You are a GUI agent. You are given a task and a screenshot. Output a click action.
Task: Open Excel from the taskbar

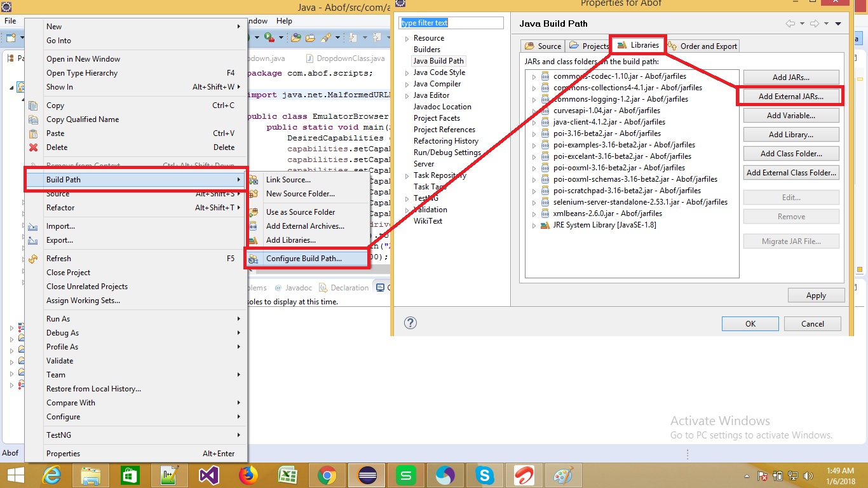[287, 475]
